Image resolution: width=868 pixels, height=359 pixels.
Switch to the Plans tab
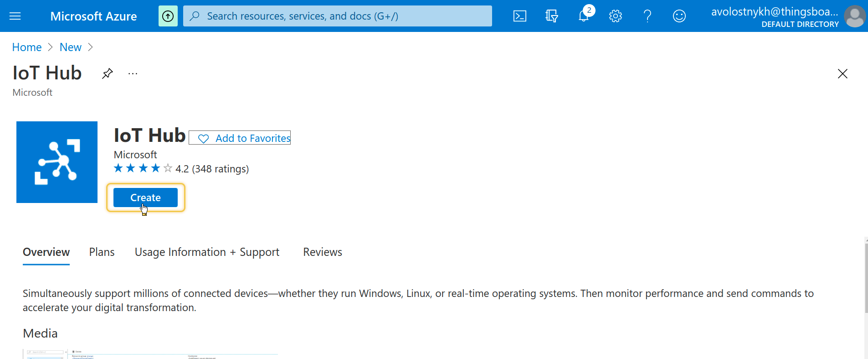[102, 252]
